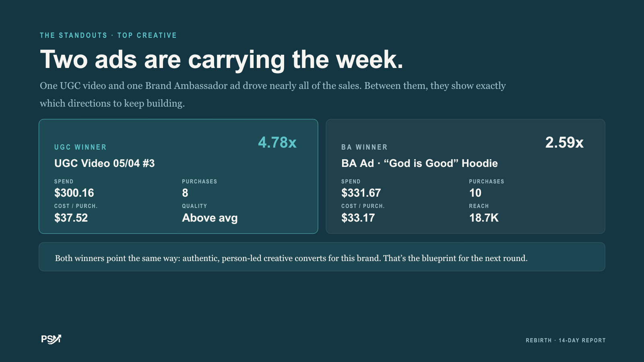Click the BA Winner label

pos(365,147)
